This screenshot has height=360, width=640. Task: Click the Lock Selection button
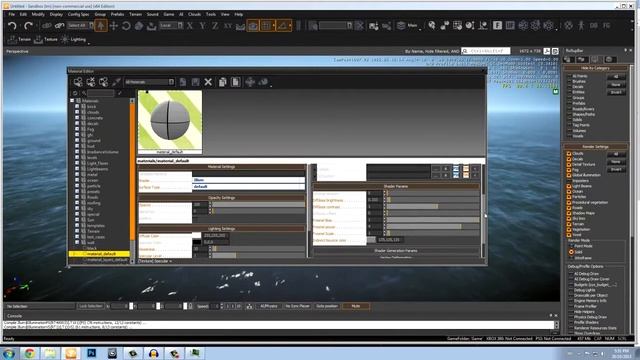(x=91, y=306)
